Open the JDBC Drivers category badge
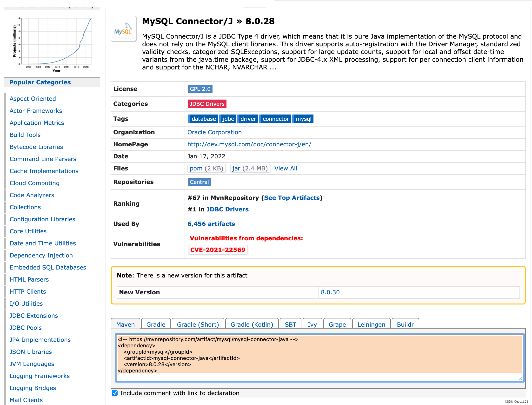The image size is (532, 405). click(207, 104)
